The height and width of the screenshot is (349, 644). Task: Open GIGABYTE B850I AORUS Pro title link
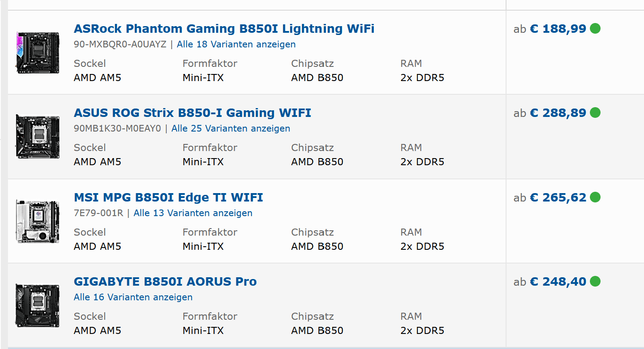coord(165,282)
